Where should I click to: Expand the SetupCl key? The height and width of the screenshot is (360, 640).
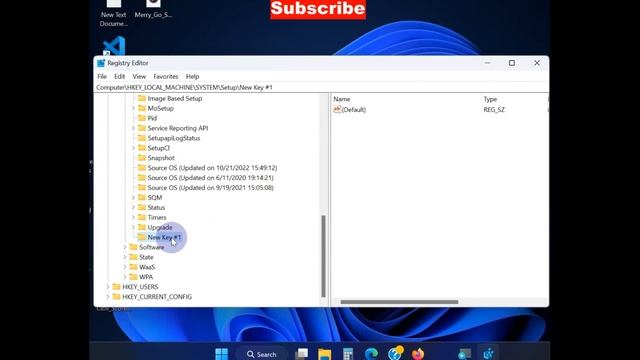(133, 148)
